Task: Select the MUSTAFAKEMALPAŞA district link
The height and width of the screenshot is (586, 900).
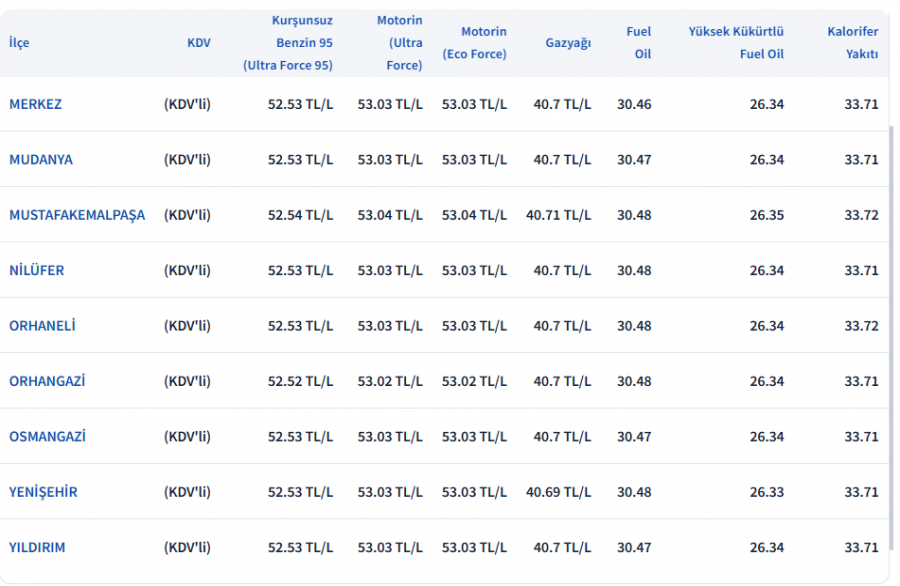Action: tap(77, 215)
